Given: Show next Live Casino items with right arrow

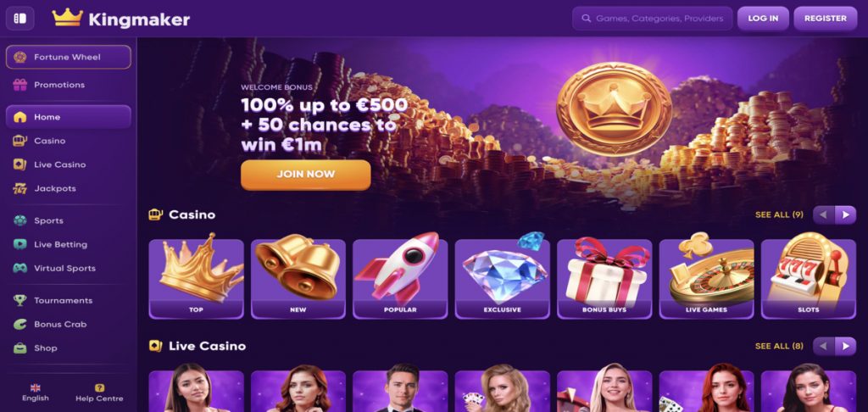Looking at the screenshot, I should point(845,346).
